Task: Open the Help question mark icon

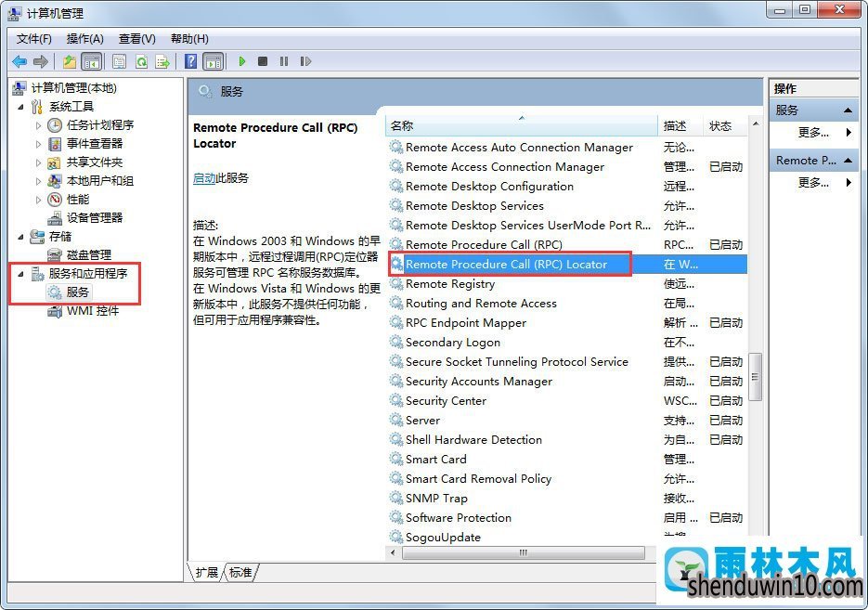Action: [190, 61]
